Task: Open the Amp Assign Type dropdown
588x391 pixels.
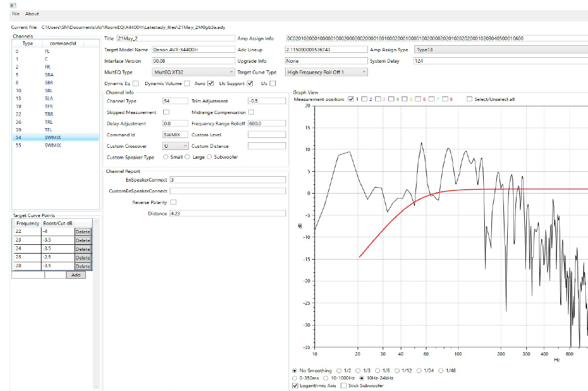Action: 500,50
